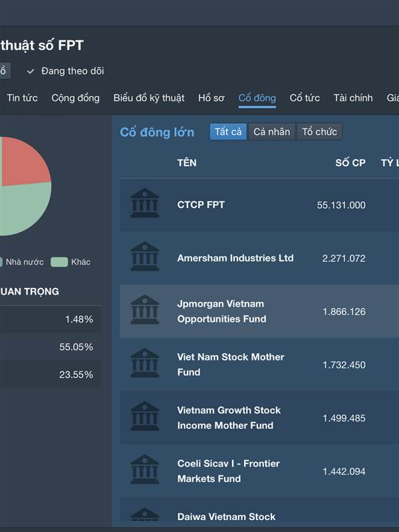Viewport: 399px width, 532px height.
Task: Click the share count 1.442.094
Action: [x=344, y=471]
